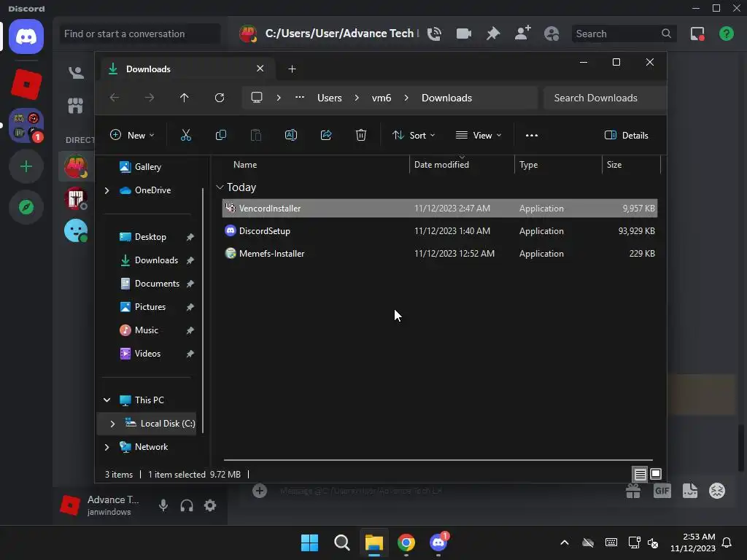Toggle Discord microphone mute
Viewport: 747px width, 560px height.
tap(163, 505)
